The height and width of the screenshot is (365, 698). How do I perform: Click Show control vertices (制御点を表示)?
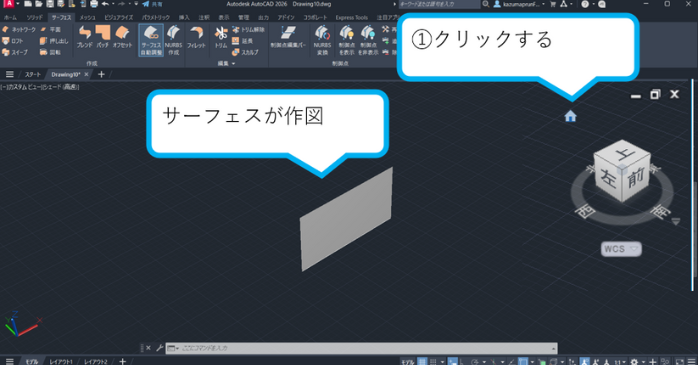(x=346, y=40)
